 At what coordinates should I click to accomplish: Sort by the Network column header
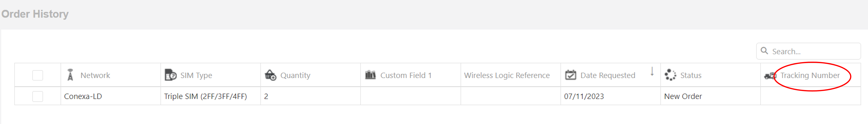(95, 75)
